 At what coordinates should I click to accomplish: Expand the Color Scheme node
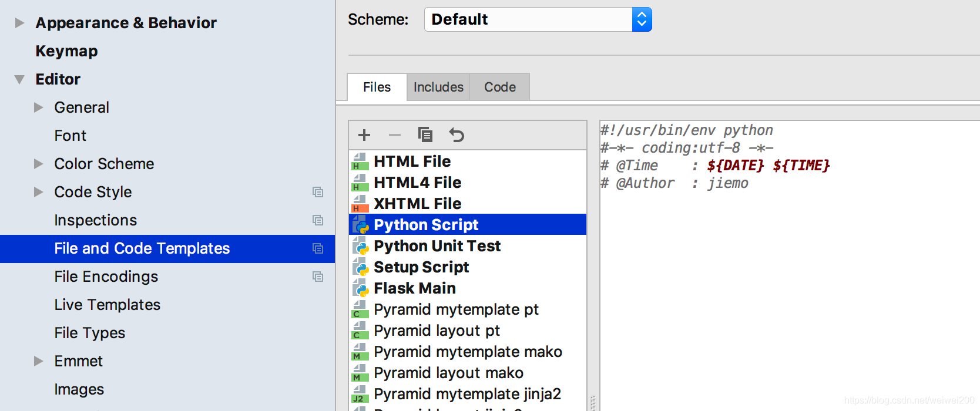pos(39,164)
